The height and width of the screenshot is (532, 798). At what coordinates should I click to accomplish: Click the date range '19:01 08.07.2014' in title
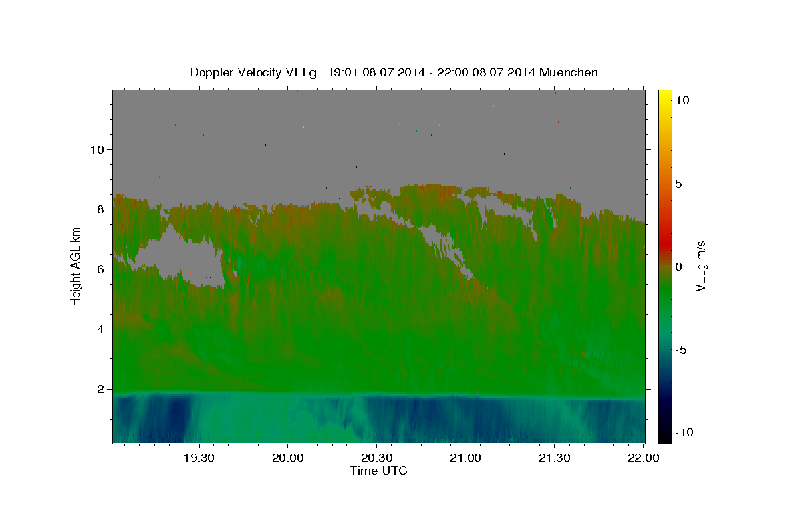click(x=375, y=72)
